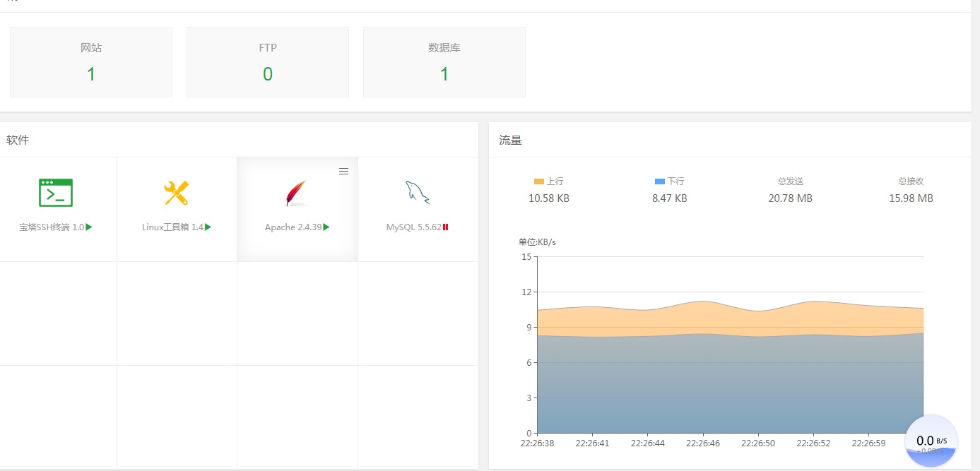Toggle the 上行 orange legend swatch
The width and height of the screenshot is (980, 471).
539,181
